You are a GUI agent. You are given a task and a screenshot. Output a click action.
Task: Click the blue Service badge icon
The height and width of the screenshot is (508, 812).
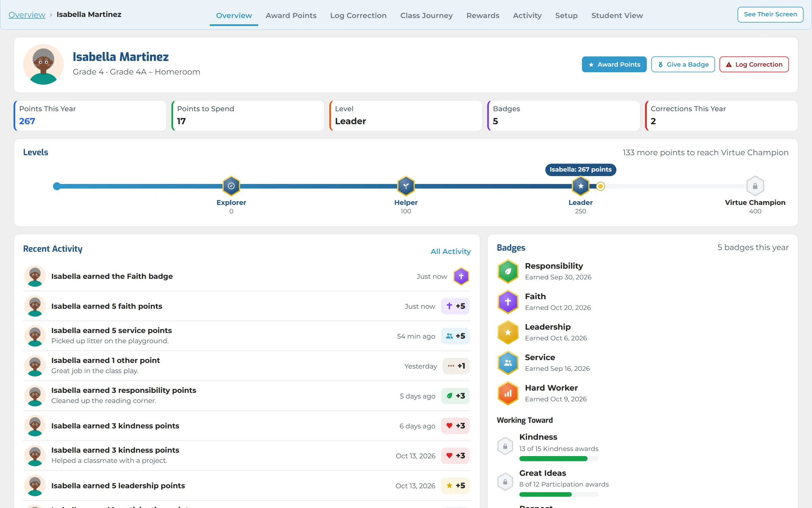pyautogui.click(x=508, y=363)
